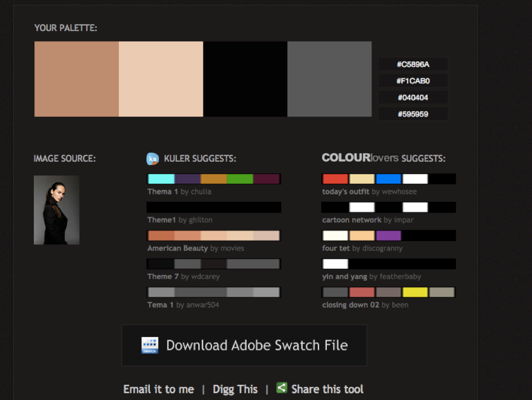This screenshot has height=400, width=532.
Task: Open Theme1 by ghilton link
Action: [180, 220]
